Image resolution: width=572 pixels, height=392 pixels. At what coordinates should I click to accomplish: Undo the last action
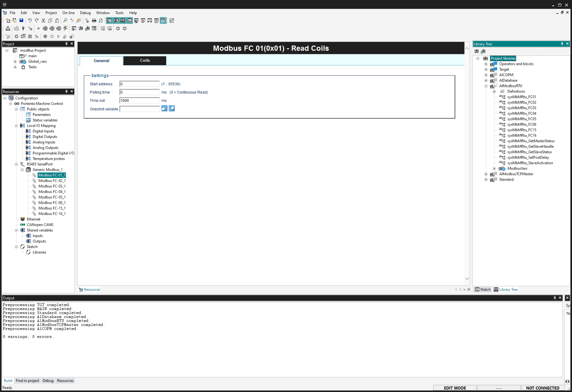[x=30, y=20]
